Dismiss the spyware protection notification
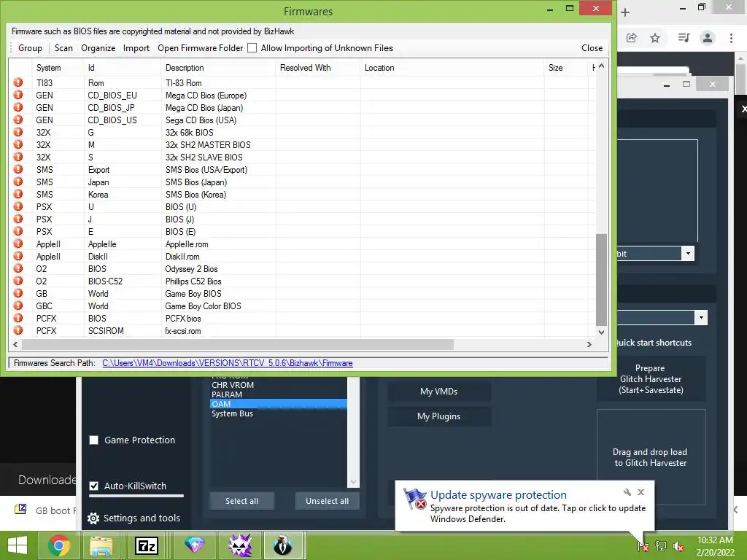Image resolution: width=747 pixels, height=560 pixels. [x=640, y=492]
